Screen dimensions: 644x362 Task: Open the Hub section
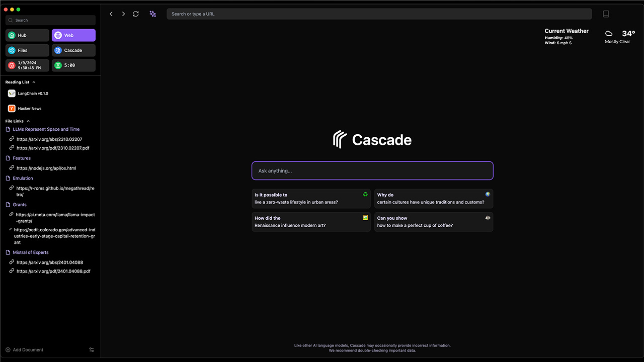[x=27, y=35]
